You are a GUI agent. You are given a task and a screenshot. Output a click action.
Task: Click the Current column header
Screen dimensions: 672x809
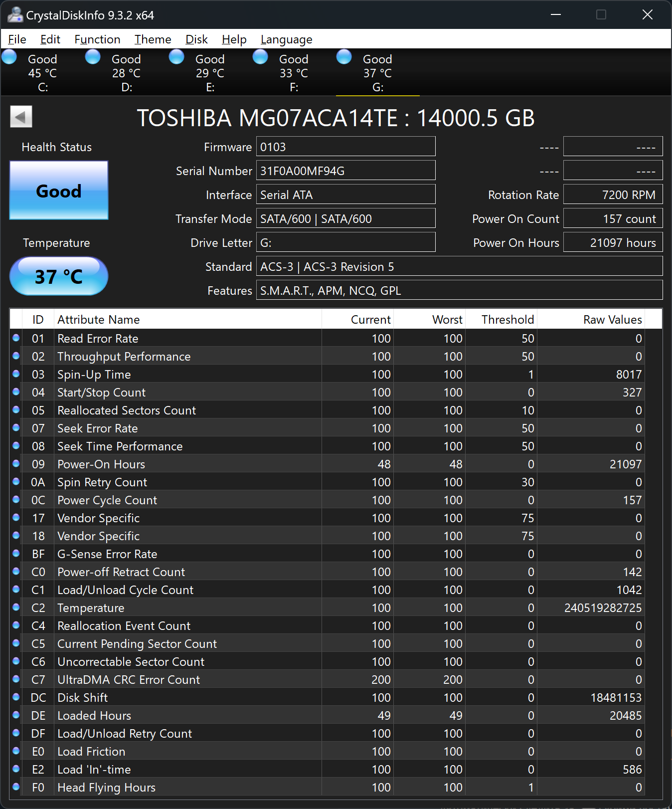tap(358, 319)
